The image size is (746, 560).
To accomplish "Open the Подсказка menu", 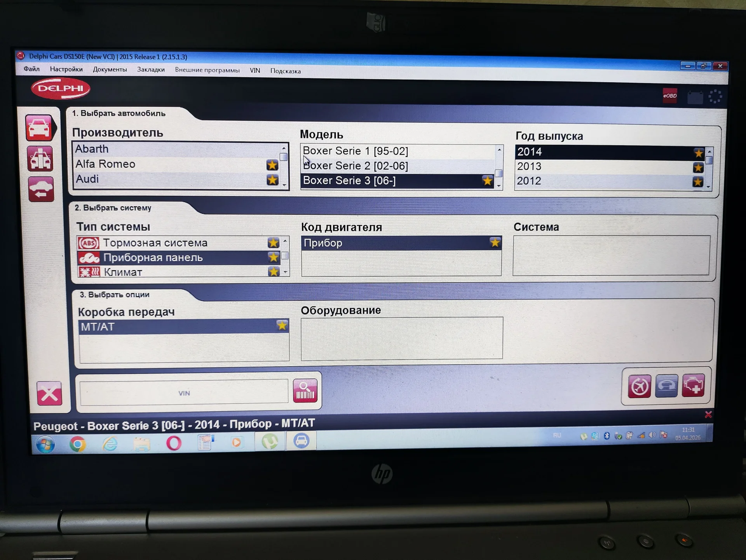I will pyautogui.click(x=286, y=71).
